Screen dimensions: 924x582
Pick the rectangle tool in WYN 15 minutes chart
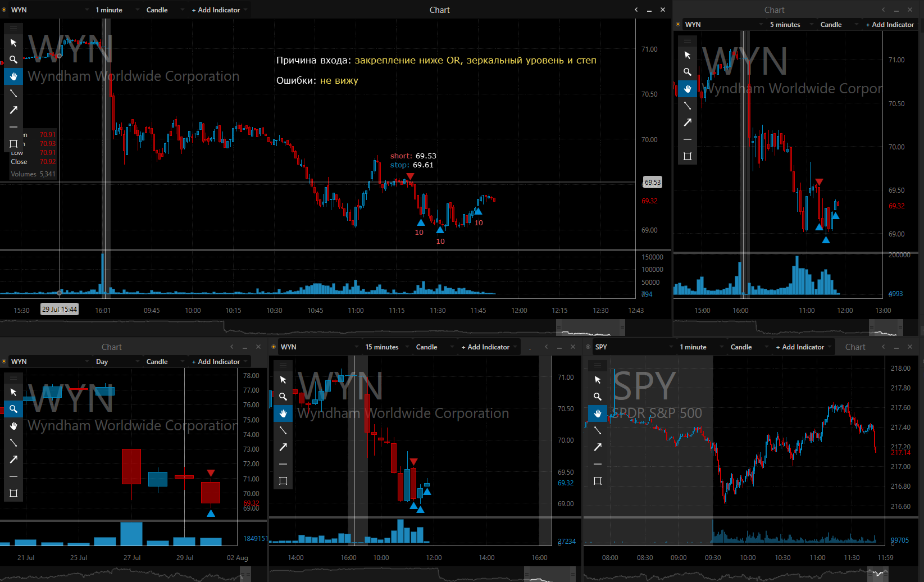click(x=283, y=481)
